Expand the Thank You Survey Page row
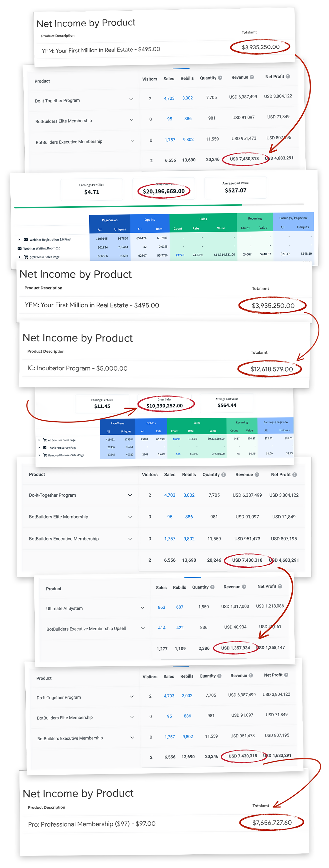This screenshot has width=329, height=868. (x=39, y=447)
